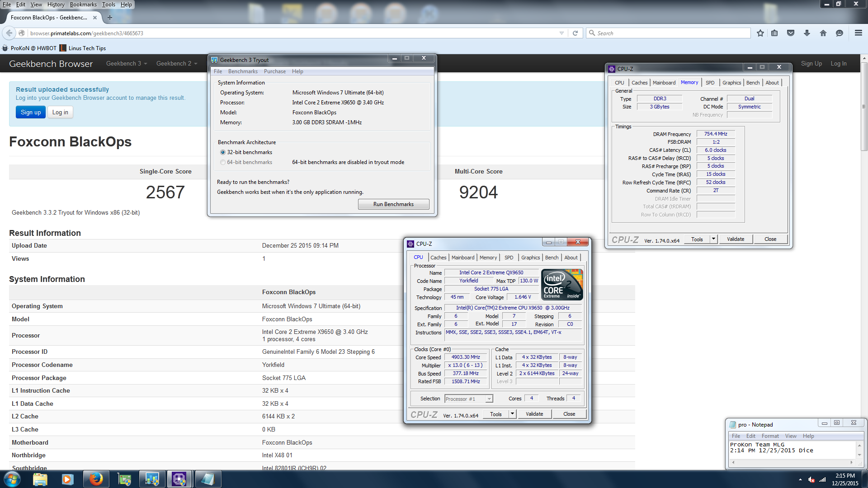This screenshot has width=868, height=488.
Task: Open the bookmarks list icon
Action: [774, 33]
